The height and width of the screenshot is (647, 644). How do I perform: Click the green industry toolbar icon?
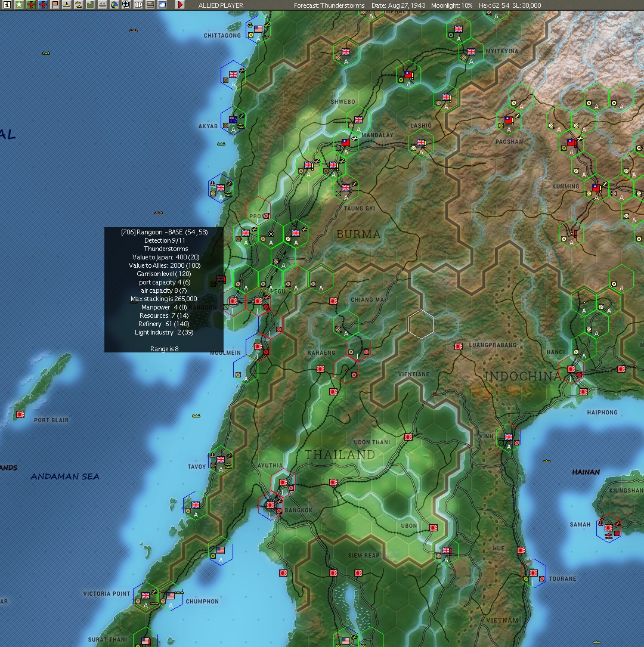pos(91,5)
